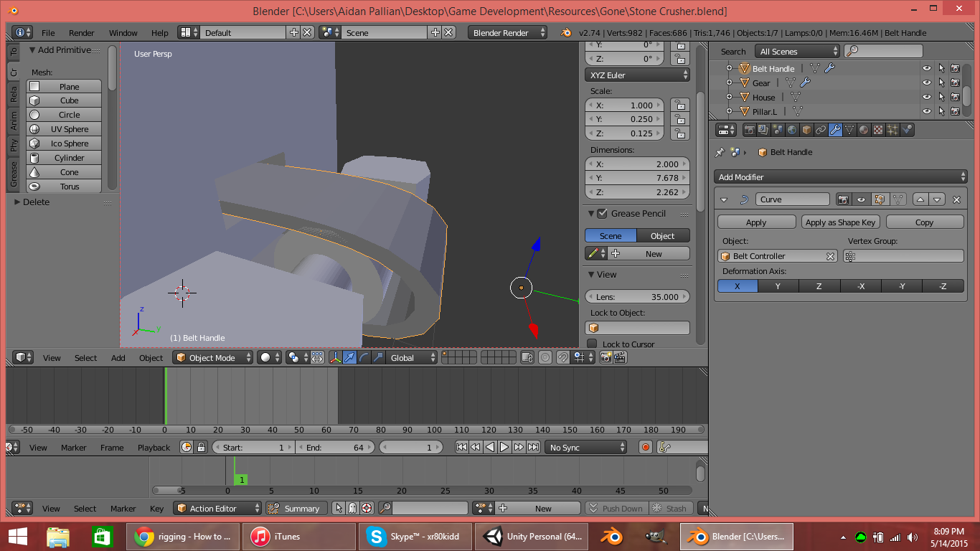980x551 pixels.
Task: Toggle Curve modifier edit mode display
Action: point(879,199)
